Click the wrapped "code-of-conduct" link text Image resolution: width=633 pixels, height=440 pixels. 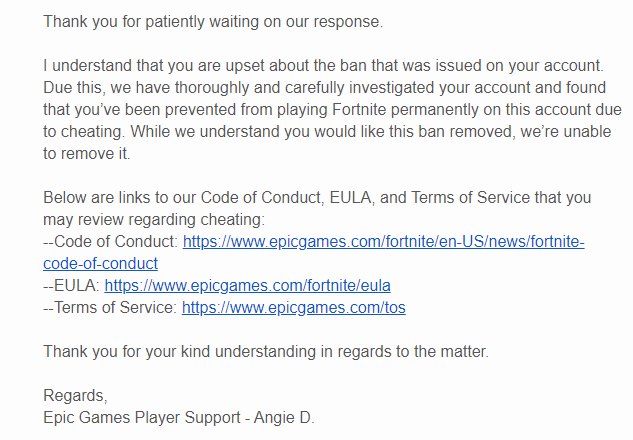point(101,263)
